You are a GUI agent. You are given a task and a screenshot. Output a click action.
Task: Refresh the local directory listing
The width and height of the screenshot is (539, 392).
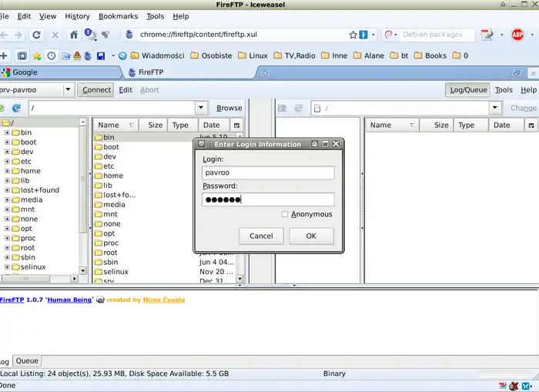[16, 109]
